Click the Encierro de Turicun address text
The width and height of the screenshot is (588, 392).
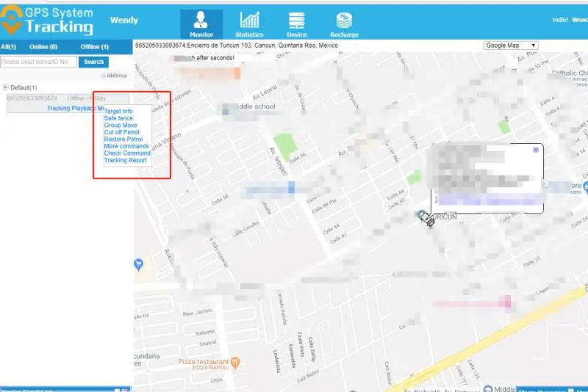[262, 46]
